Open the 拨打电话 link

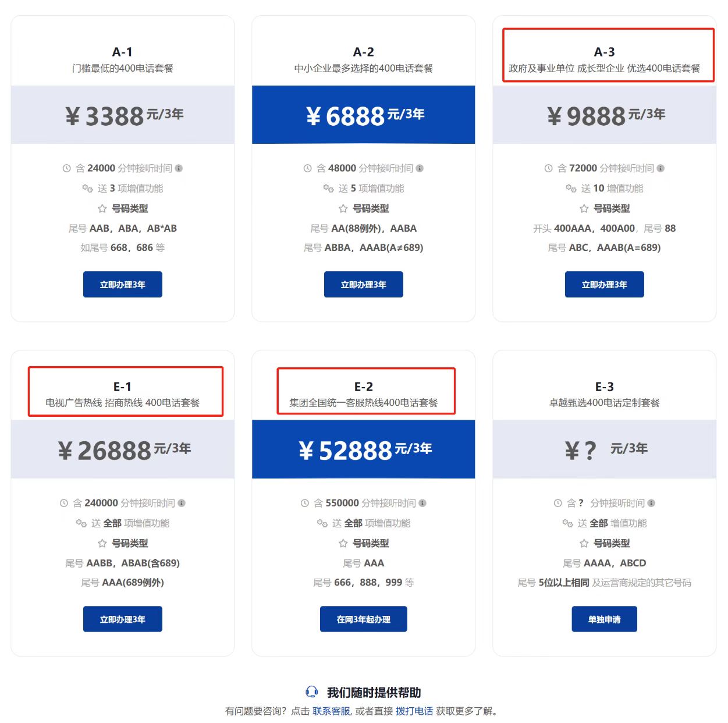(x=414, y=711)
